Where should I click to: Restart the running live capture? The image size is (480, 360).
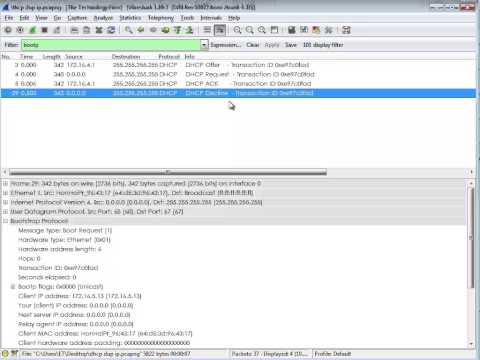click(x=57, y=30)
